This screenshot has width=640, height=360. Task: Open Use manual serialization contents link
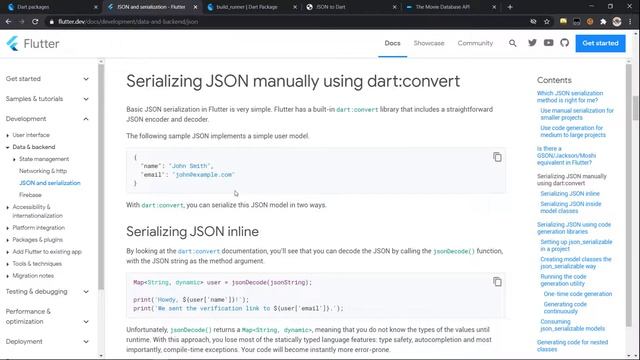pyautogui.click(x=577, y=114)
